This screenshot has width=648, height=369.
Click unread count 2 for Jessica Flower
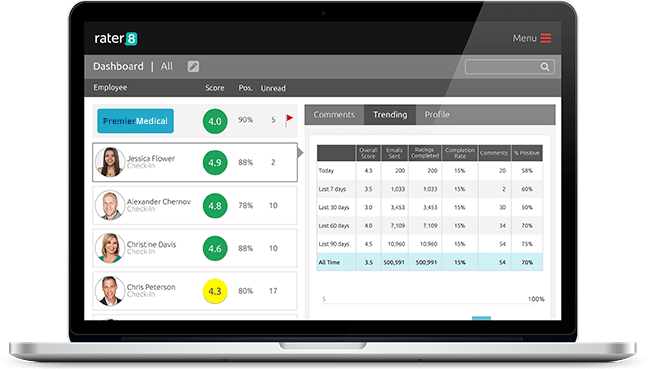pyautogui.click(x=273, y=162)
